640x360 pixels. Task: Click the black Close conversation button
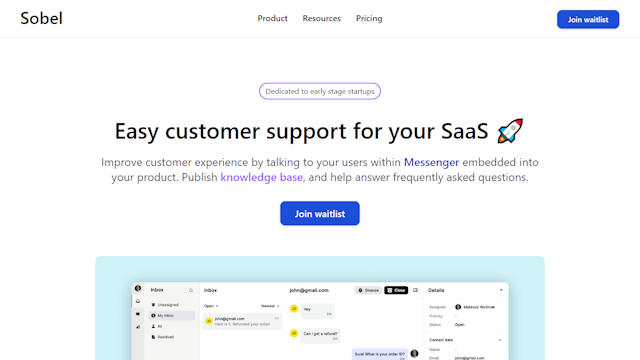[396, 290]
